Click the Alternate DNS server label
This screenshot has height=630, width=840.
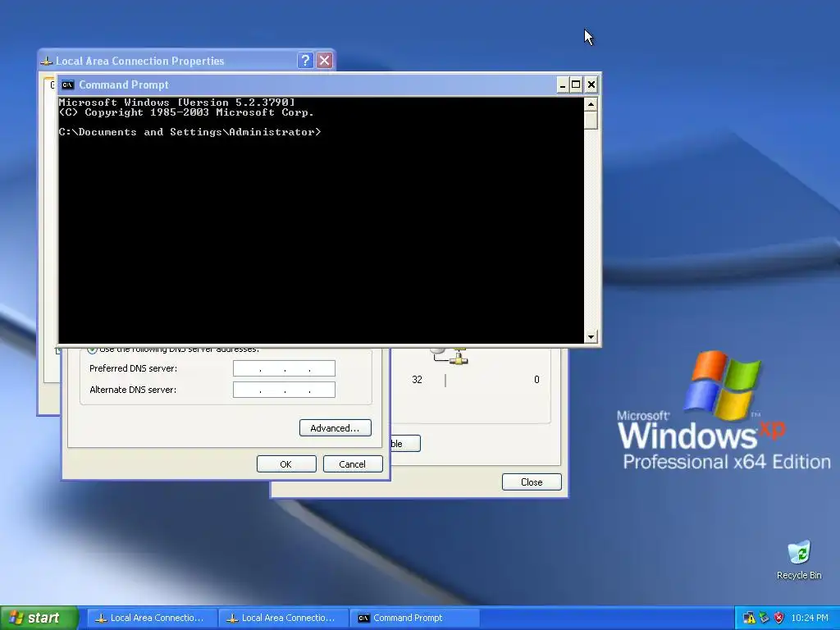(133, 390)
